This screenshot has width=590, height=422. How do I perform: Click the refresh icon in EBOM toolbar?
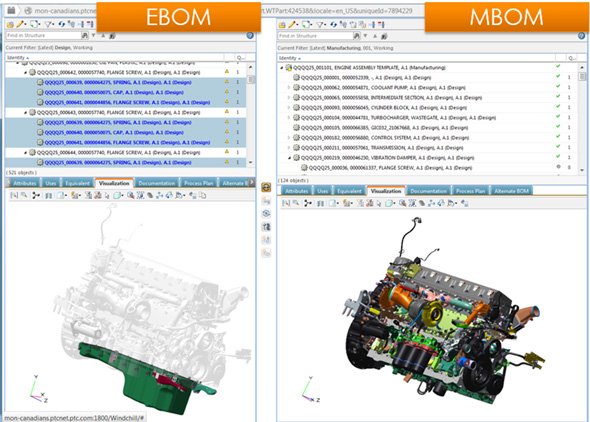tap(62, 24)
